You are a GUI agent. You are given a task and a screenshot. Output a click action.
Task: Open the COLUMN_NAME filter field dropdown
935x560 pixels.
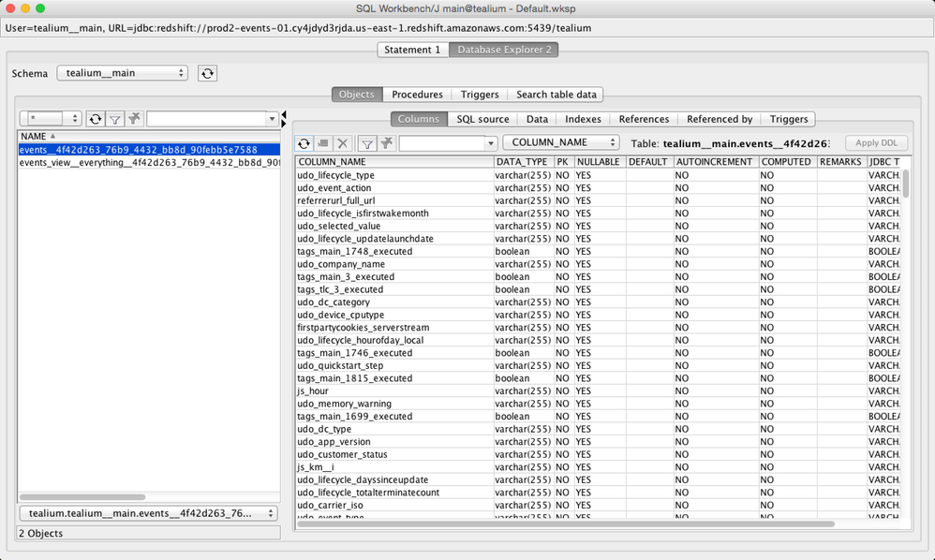pos(560,142)
